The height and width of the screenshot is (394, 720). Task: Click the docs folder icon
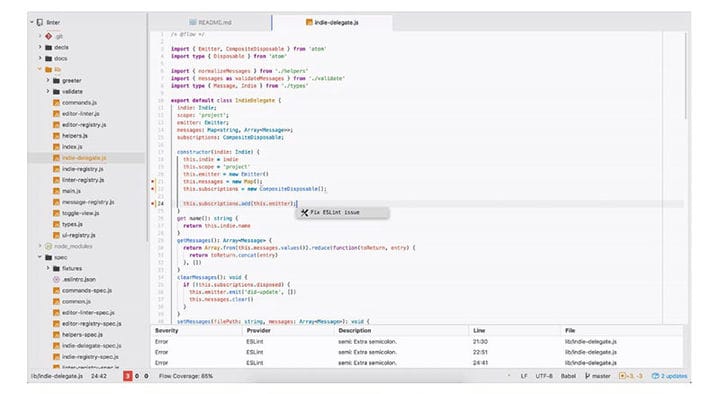[x=48, y=58]
